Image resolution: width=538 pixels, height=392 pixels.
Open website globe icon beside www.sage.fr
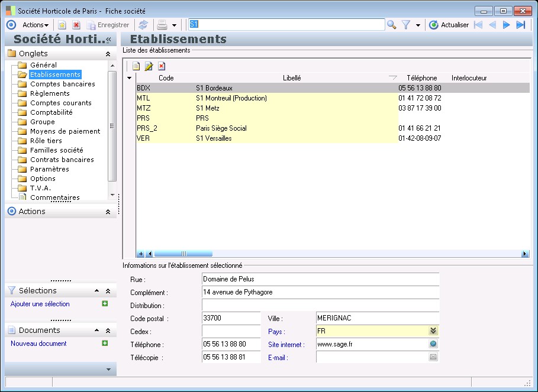tap(433, 344)
